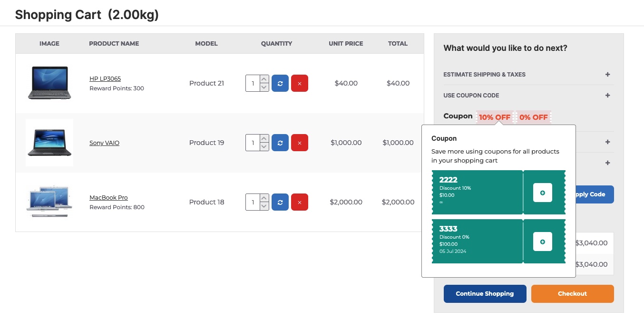
Task: Apply Code button behind coupon popup
Action: tap(595, 194)
